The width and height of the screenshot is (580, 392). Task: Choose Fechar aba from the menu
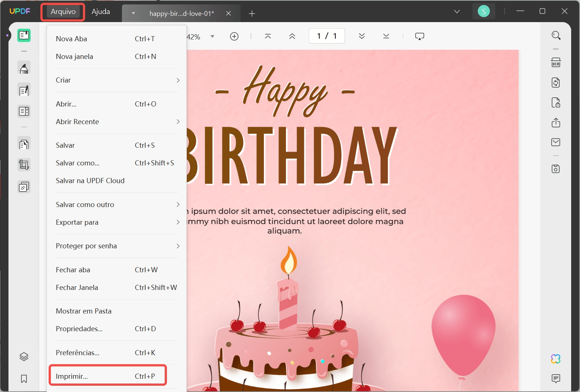click(x=117, y=270)
